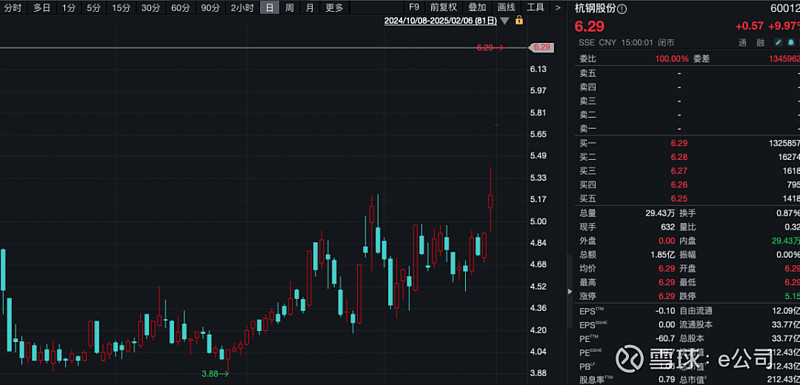Image resolution: width=800 pixels, height=385 pixels.
Task: Click the blue pencil edit icon
Action: (x=779, y=43)
